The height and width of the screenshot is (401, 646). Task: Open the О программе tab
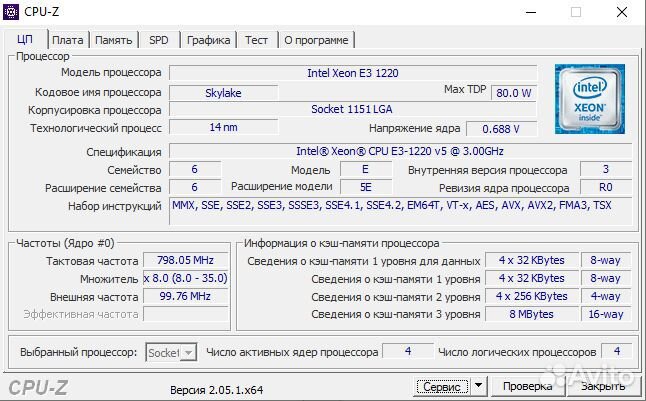tap(316, 40)
